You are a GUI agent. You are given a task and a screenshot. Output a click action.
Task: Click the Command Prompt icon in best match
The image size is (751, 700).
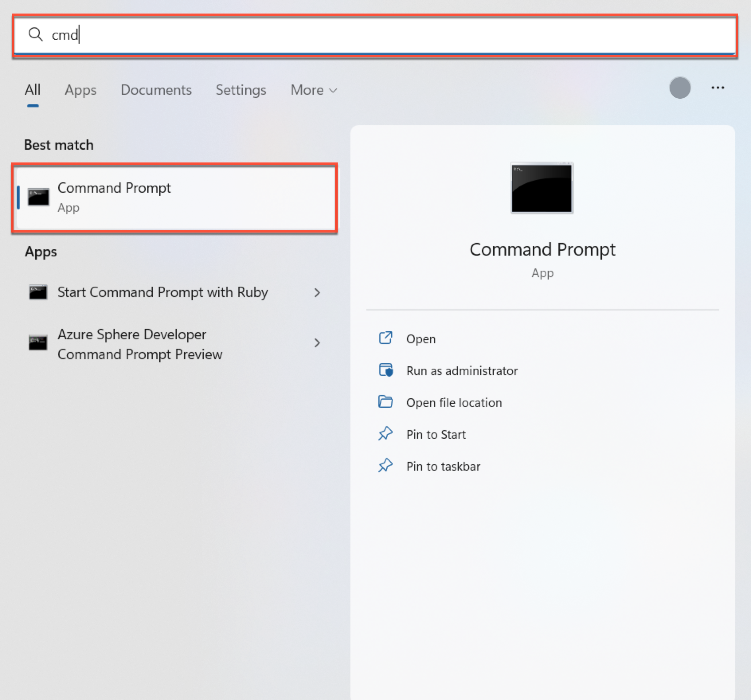coord(38,197)
